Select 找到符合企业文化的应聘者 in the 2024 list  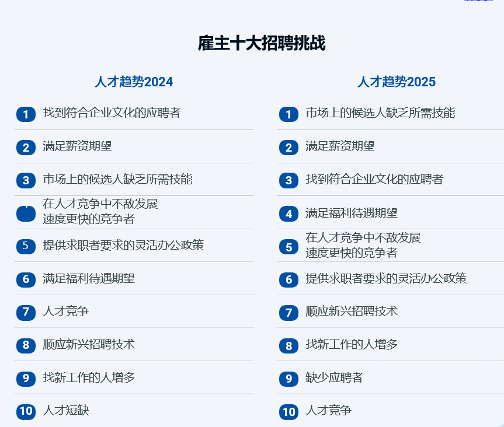[112, 113]
